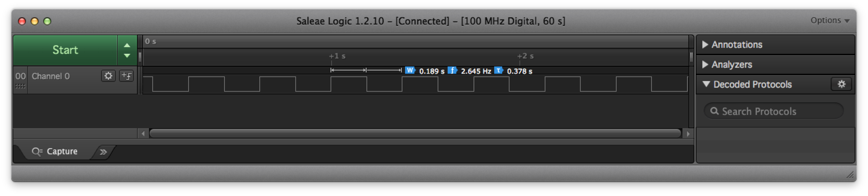Viewport: 868px width, 196px height.
Task: Click the scroll left arrow
Action: [143, 134]
